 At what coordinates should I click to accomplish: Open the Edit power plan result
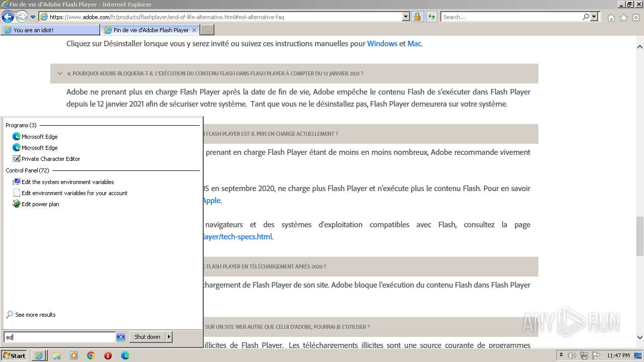[40, 204]
